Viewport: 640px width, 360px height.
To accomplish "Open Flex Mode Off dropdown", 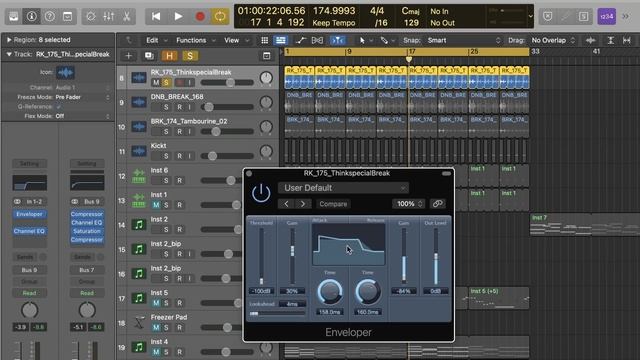I will coord(83,116).
